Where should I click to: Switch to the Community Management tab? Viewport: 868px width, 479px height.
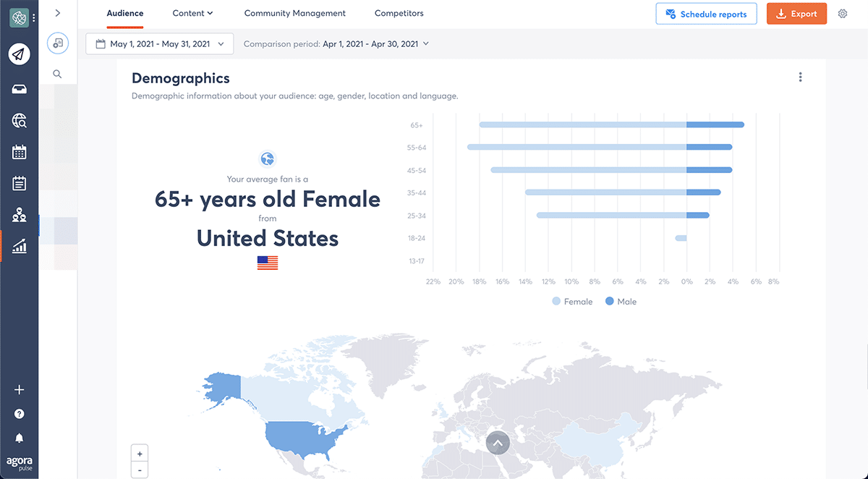[294, 14]
